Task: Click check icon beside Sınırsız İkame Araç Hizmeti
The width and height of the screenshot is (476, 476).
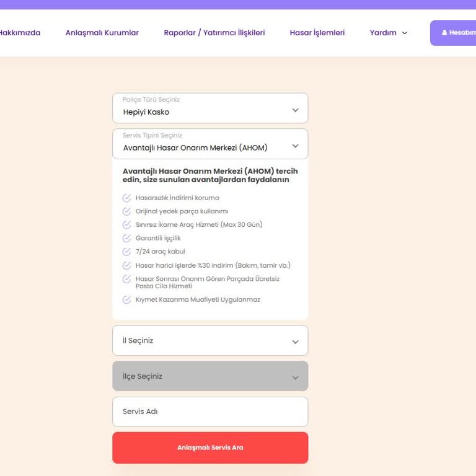Action: 126,225
